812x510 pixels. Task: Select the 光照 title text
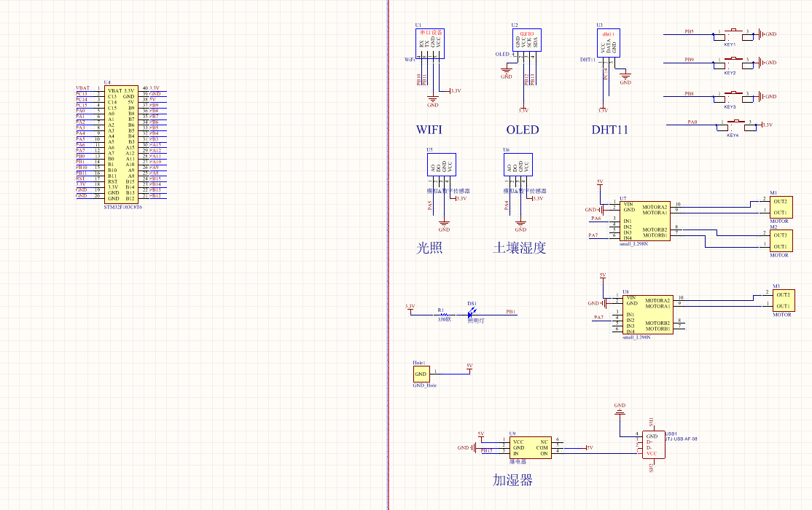point(429,248)
